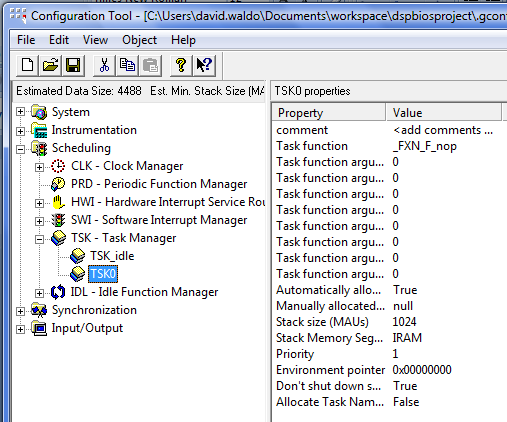Open the File menu
This screenshot has width=507, height=422.
[26, 40]
